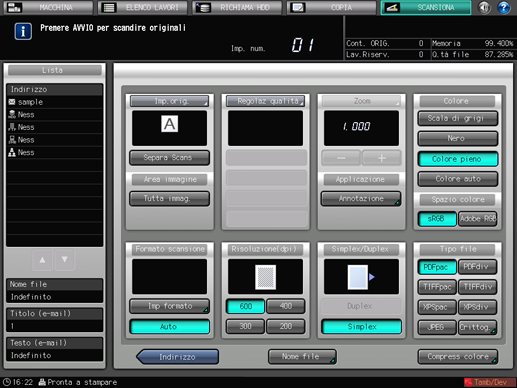Screen dimensions: 517x388
Task: Select Colore pieno mode
Action: [x=458, y=159]
